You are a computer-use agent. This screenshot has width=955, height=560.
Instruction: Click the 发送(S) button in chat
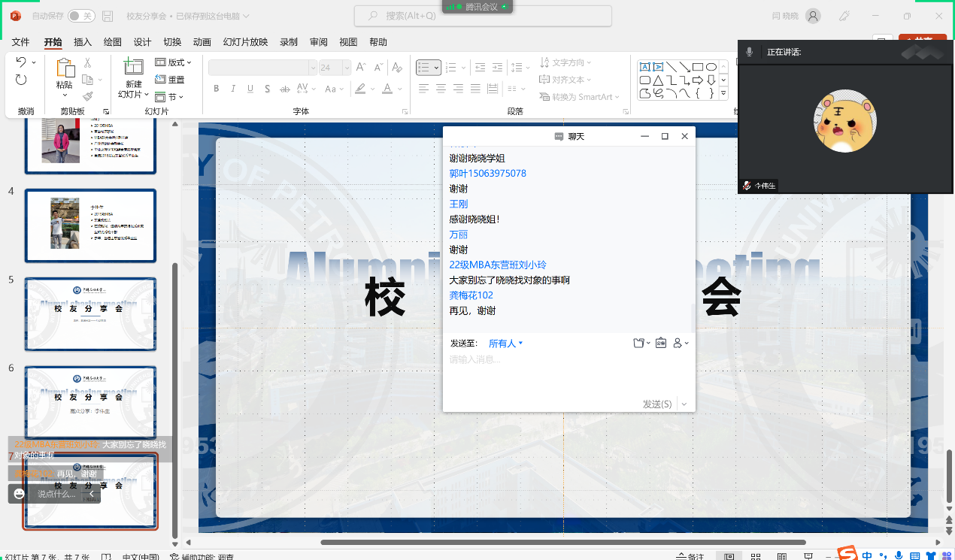(656, 404)
